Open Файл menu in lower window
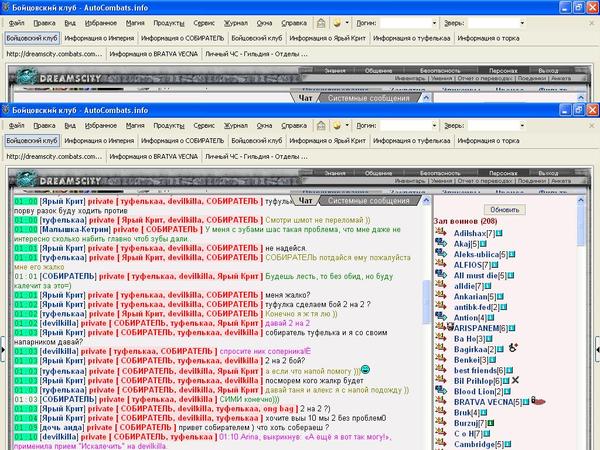The image size is (600, 450). click(x=16, y=126)
